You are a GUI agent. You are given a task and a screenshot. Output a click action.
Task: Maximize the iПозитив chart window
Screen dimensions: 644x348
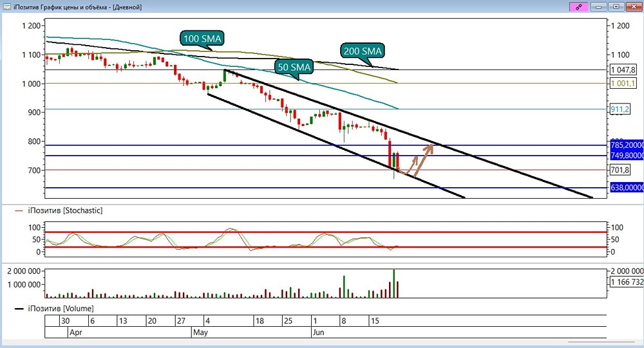[616, 6]
